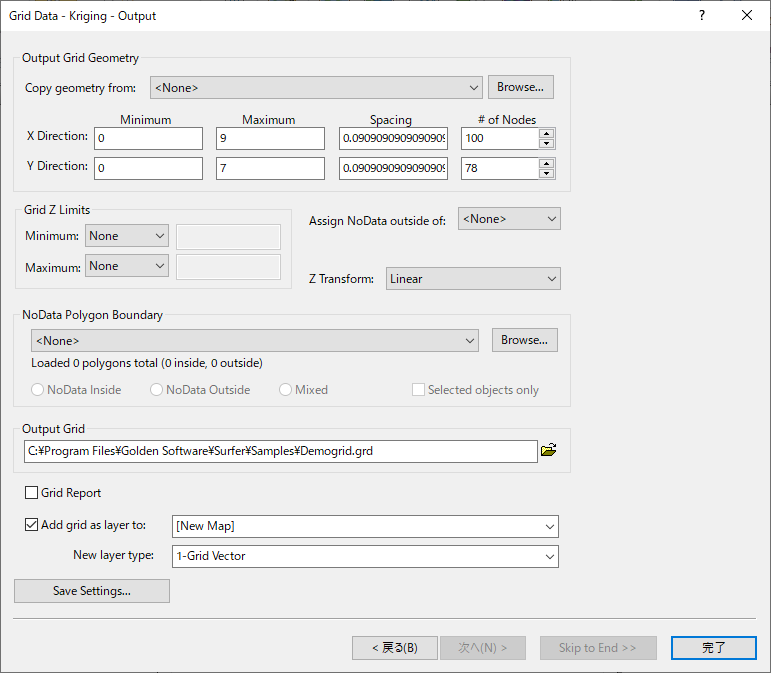Expand Z Transform Linear dropdown
The image size is (771, 673).
coord(473,279)
